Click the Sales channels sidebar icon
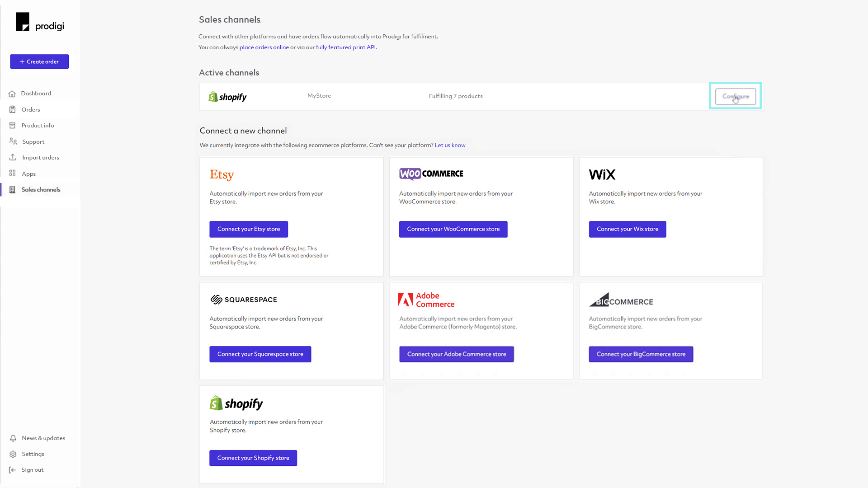868x488 pixels. click(x=13, y=189)
